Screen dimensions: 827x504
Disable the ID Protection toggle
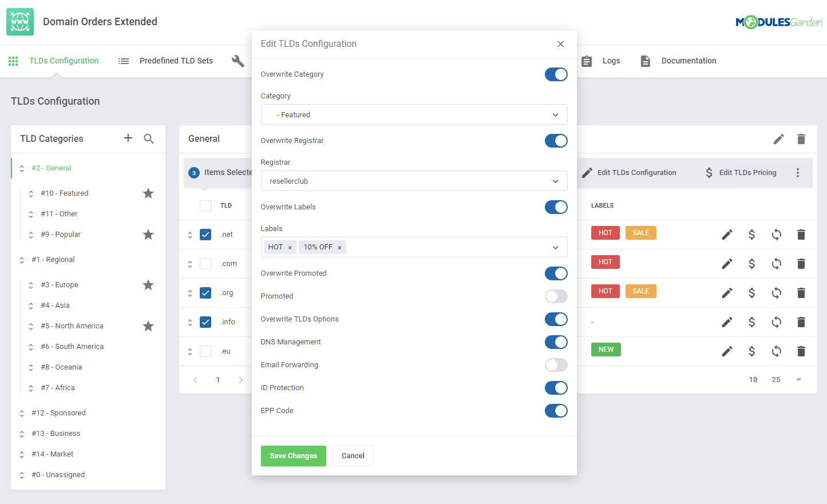(556, 388)
